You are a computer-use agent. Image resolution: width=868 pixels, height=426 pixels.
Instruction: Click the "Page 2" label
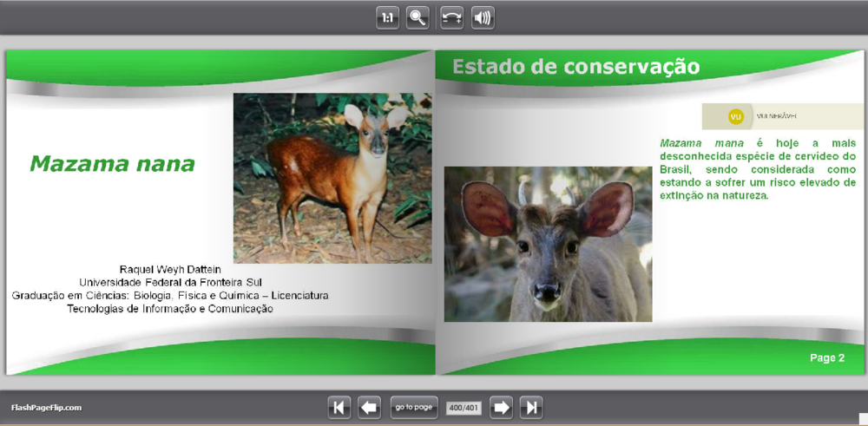[826, 357]
